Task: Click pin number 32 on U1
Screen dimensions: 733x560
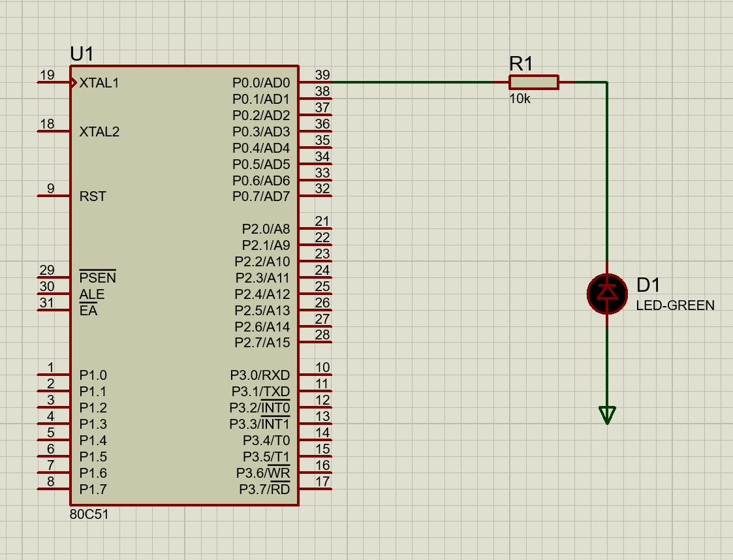Action: (322, 189)
